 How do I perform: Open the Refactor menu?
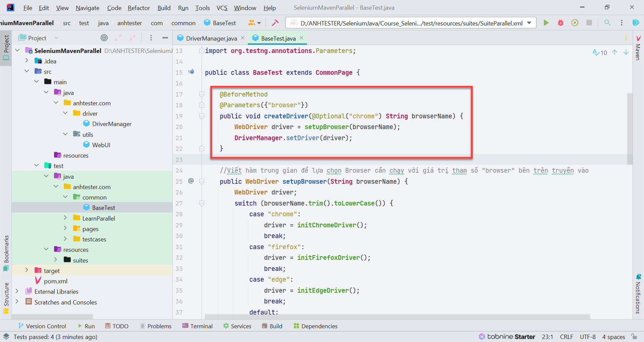point(139,8)
